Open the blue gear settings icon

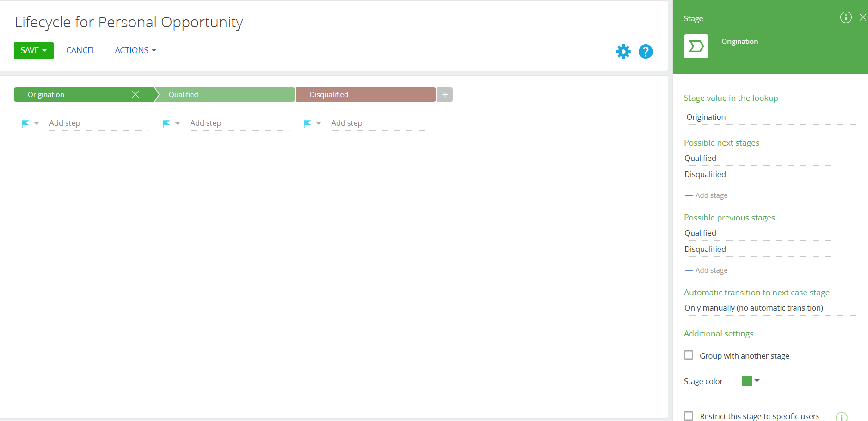tap(623, 51)
